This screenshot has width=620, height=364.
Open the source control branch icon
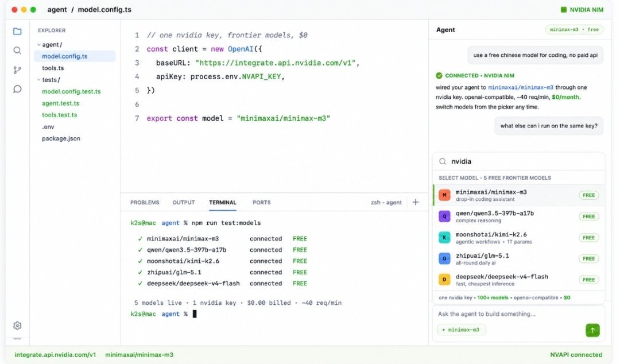tap(17, 70)
